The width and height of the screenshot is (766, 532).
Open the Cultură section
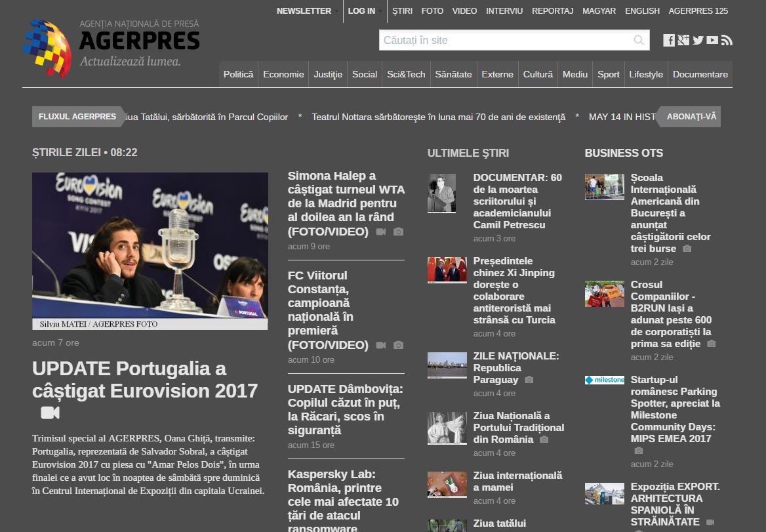click(538, 74)
